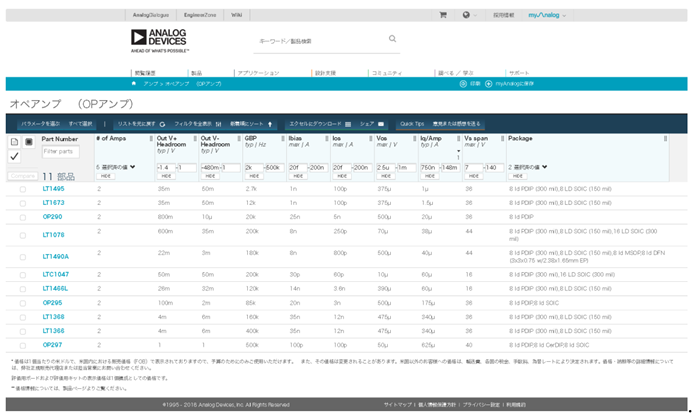Tick the checkbox for LT1078

(x=23, y=235)
